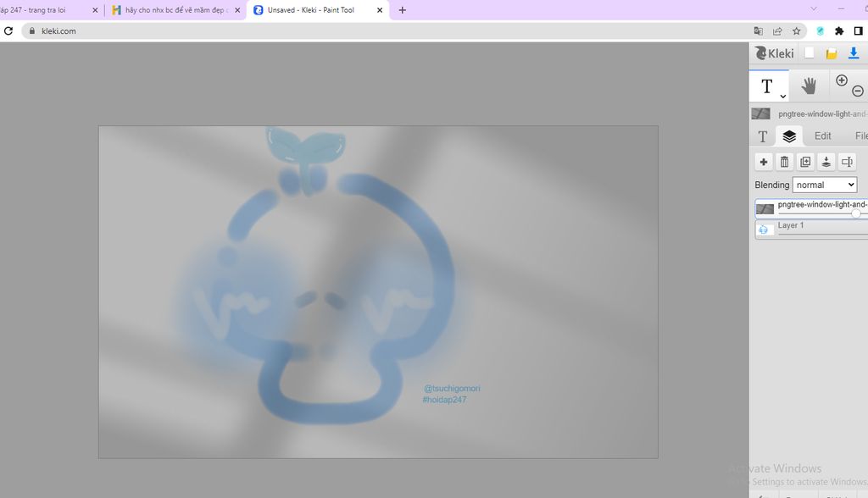Click the kleki.com address bar

[387, 31]
